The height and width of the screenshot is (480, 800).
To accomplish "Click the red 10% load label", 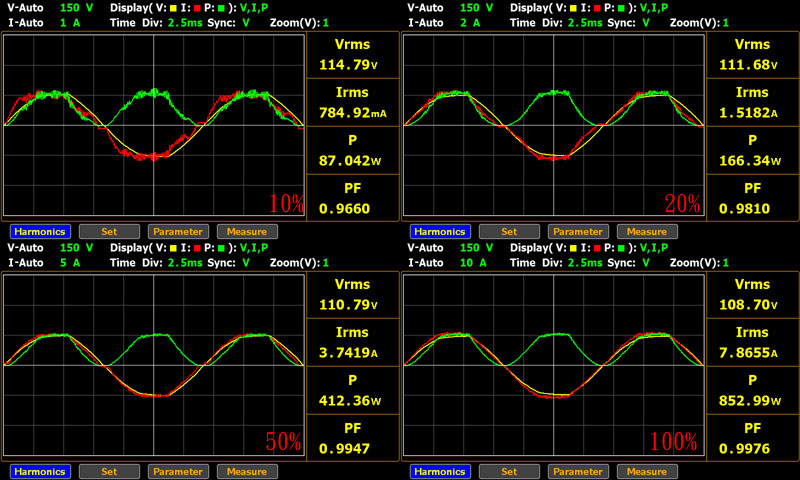I will pyautogui.click(x=286, y=204).
